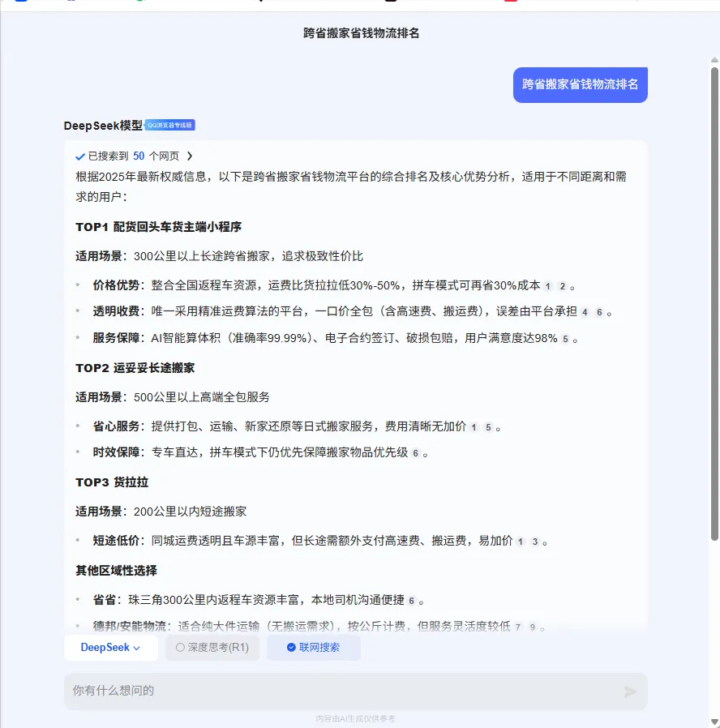The height and width of the screenshot is (728, 720).
Task: Click text 500公里以上高端全包服务
Action: [202, 397]
